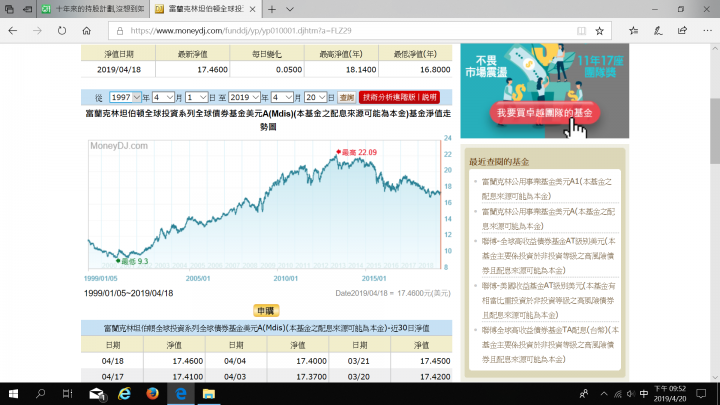Open volume control in tray
Screen dimensions: 720x405
[x=630, y=394]
